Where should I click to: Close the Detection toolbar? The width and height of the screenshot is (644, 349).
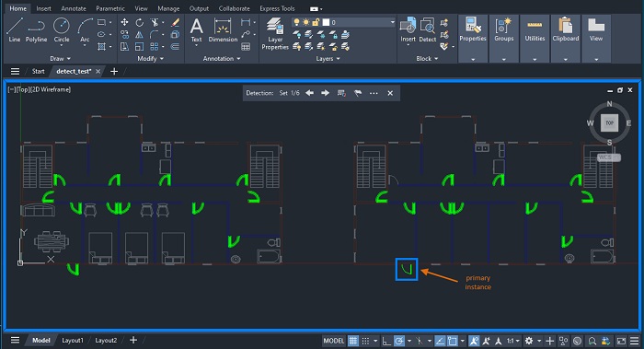pyautogui.click(x=390, y=93)
